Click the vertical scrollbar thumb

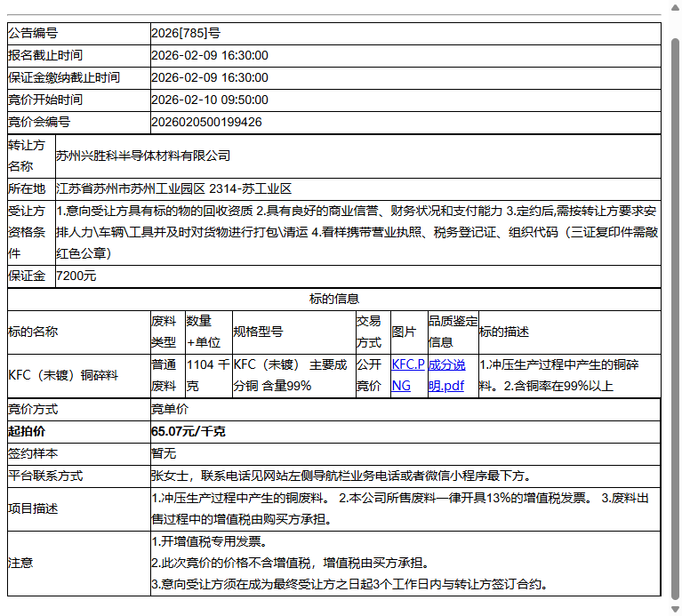[676, 319]
